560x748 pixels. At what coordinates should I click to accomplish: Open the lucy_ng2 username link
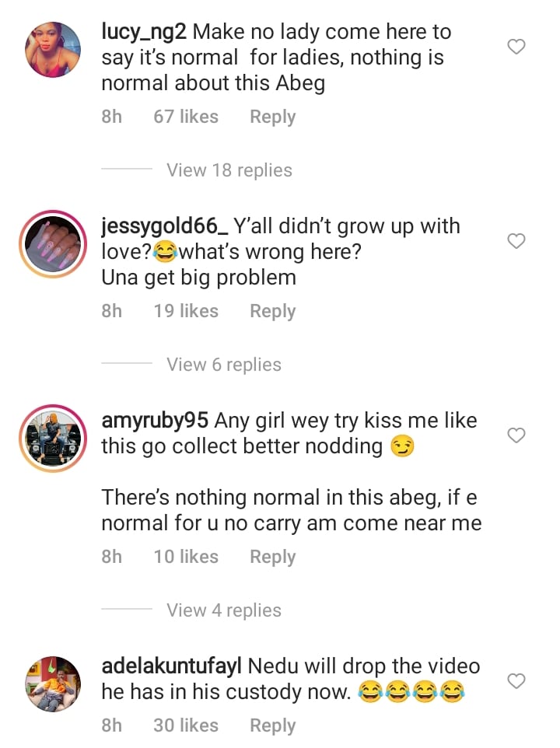[x=144, y=33]
